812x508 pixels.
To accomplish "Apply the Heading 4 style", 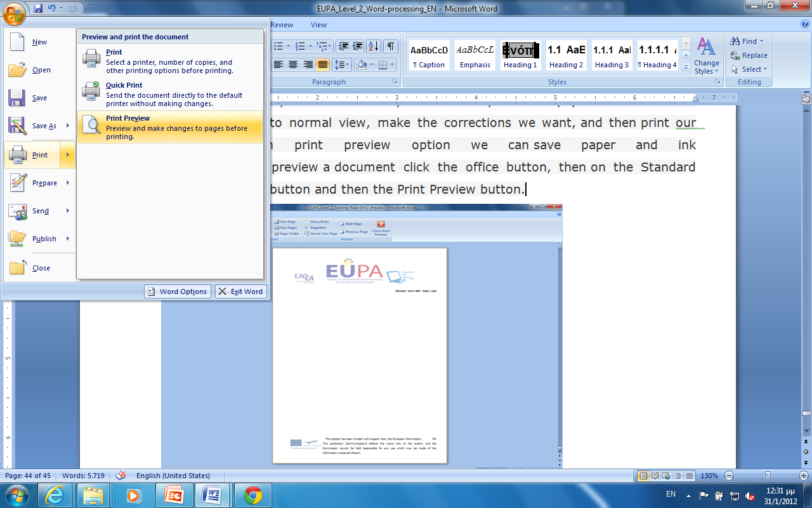I will (658, 55).
